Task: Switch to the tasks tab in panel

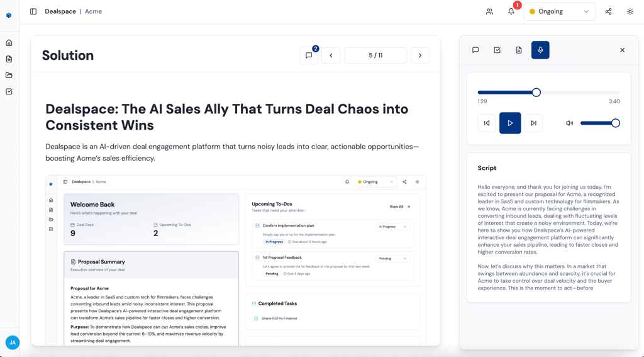Action: [x=497, y=50]
